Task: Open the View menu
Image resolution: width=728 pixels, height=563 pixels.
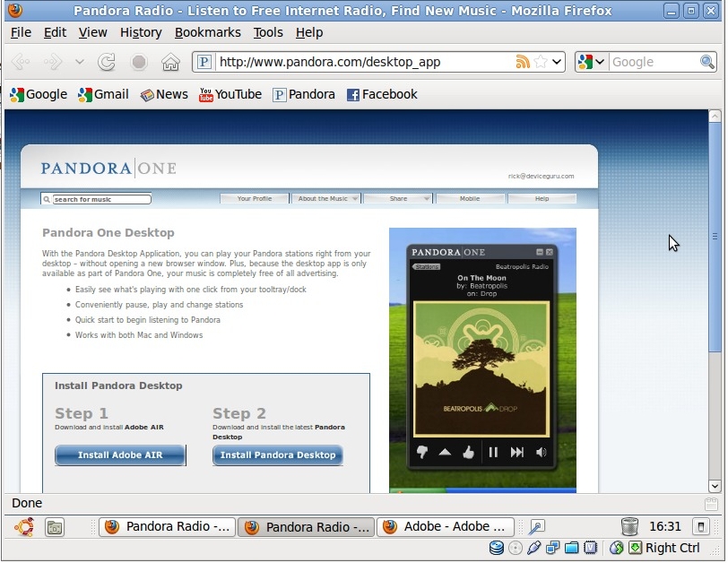Action: [92, 32]
